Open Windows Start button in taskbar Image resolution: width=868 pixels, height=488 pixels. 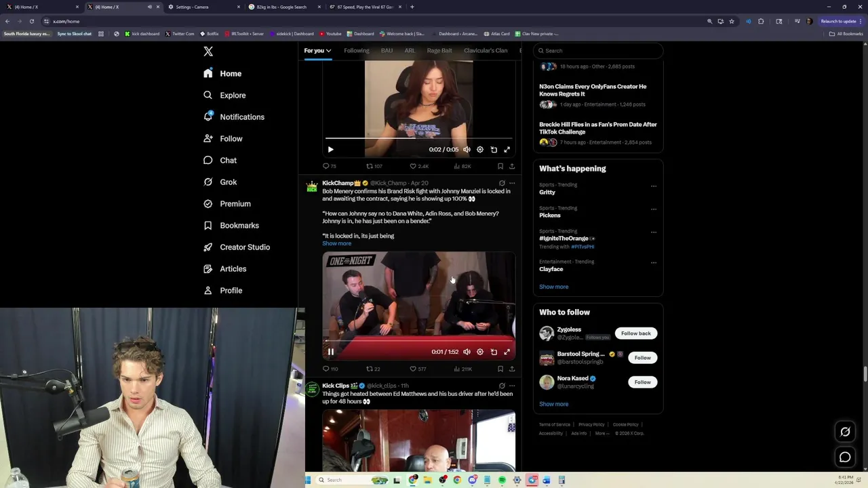pyautogui.click(x=308, y=480)
